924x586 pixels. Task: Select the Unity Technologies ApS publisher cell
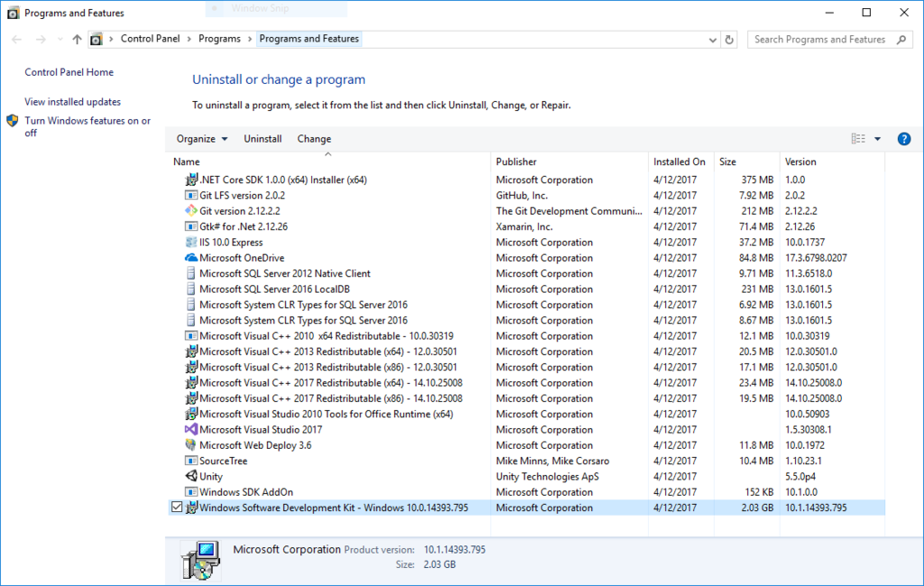click(x=548, y=477)
